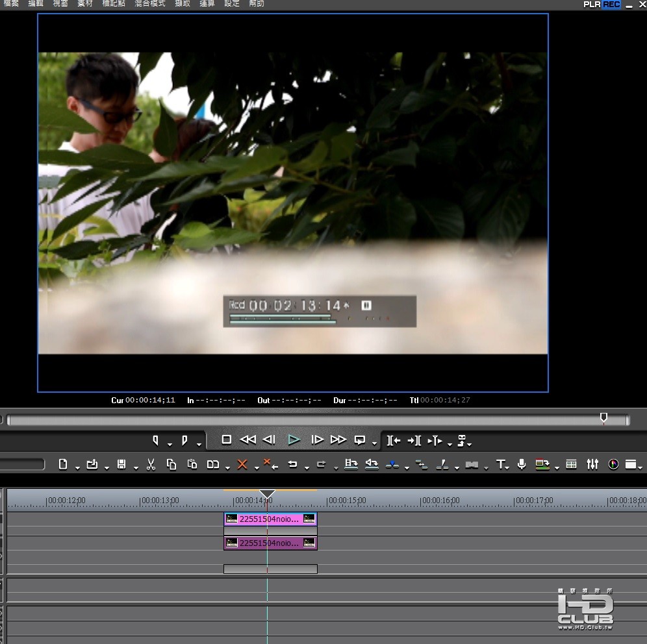Expand the undo history dropdown arrow
This screenshot has width=647, height=644.
point(307,467)
